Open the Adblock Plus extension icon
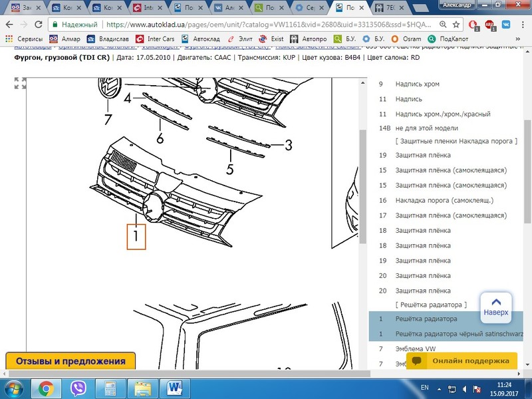The width and height of the screenshot is (532, 399). 490,25
